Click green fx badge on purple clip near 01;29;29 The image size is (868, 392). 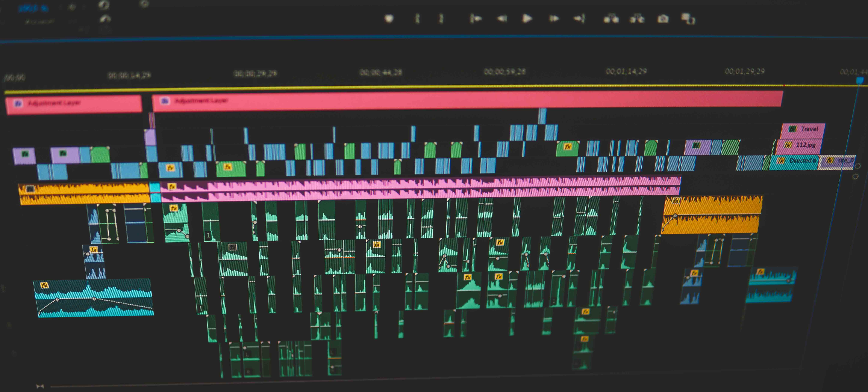point(696,146)
